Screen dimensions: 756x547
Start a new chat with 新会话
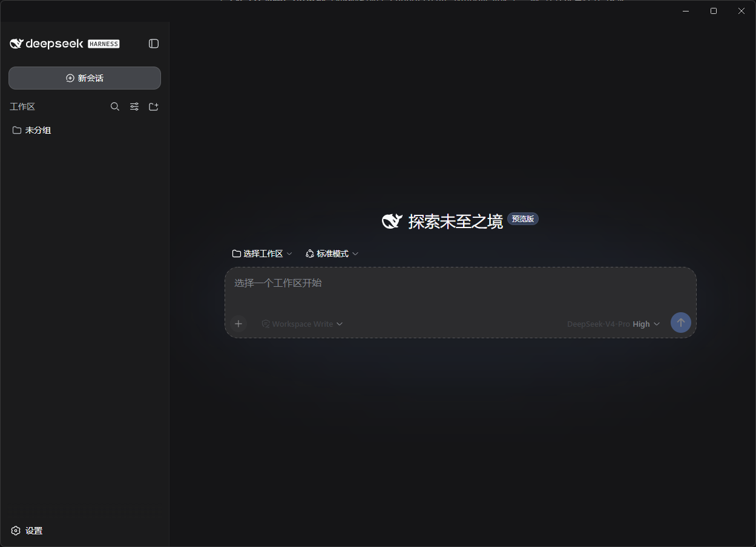(85, 78)
